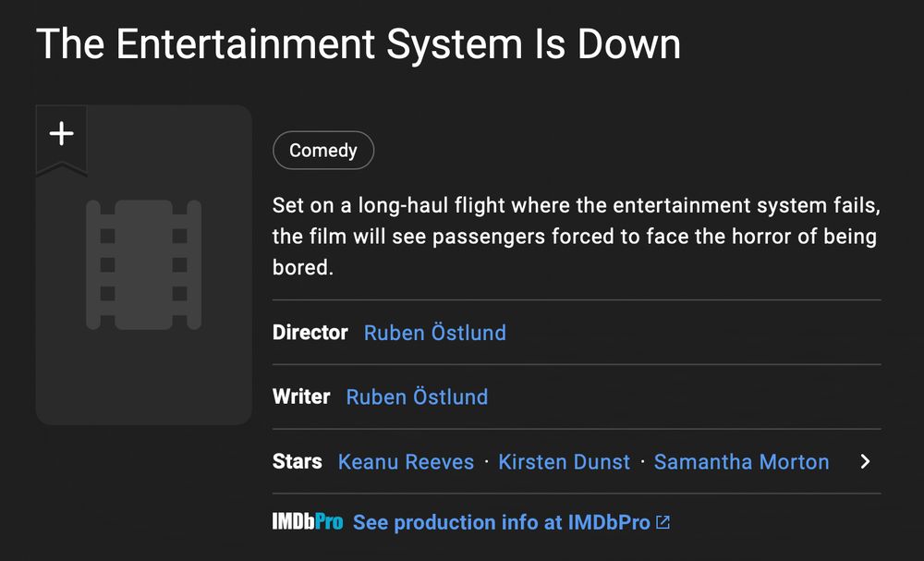
Task: Click the plot summary about the long-haul flight
Action: (577, 237)
